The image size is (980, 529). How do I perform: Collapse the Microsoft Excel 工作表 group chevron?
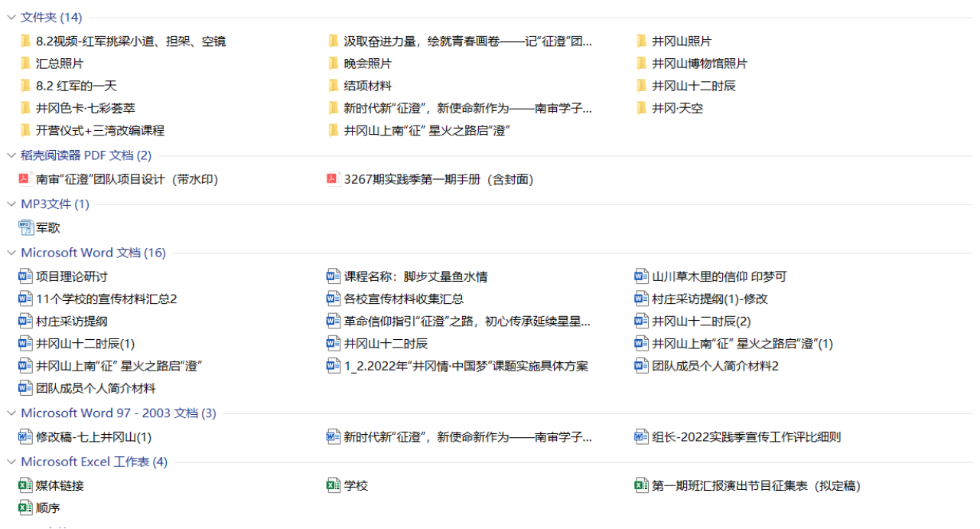click(11, 462)
